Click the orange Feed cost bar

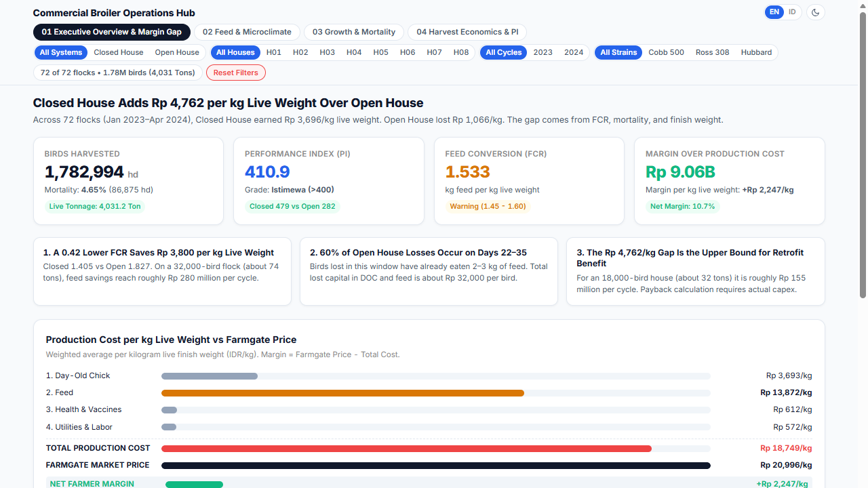[342, 393]
